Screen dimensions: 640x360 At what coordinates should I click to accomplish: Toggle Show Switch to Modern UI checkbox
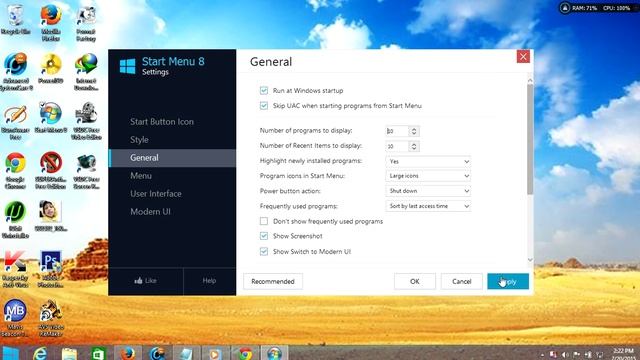click(x=264, y=251)
